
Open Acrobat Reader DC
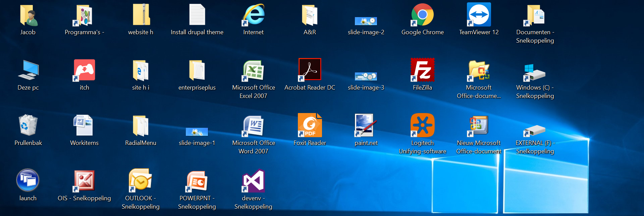[x=310, y=70]
